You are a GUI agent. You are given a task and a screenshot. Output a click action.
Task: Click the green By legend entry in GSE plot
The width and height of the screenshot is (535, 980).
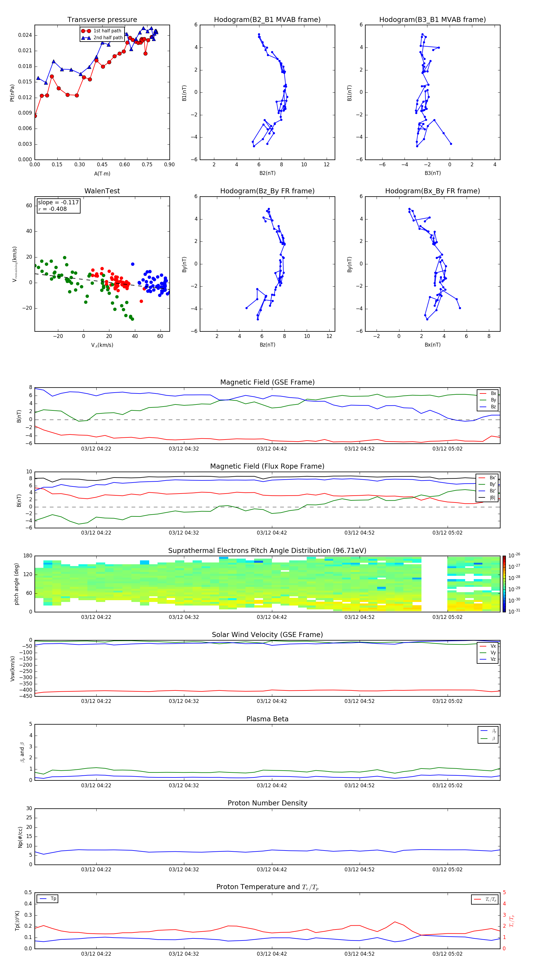488,400
